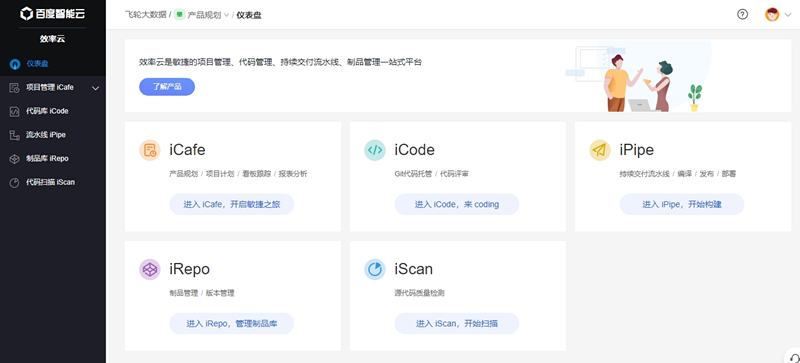The height and width of the screenshot is (363, 800).
Task: Click 进入 iPipe，开始构建 button
Action: pyautogui.click(x=682, y=204)
